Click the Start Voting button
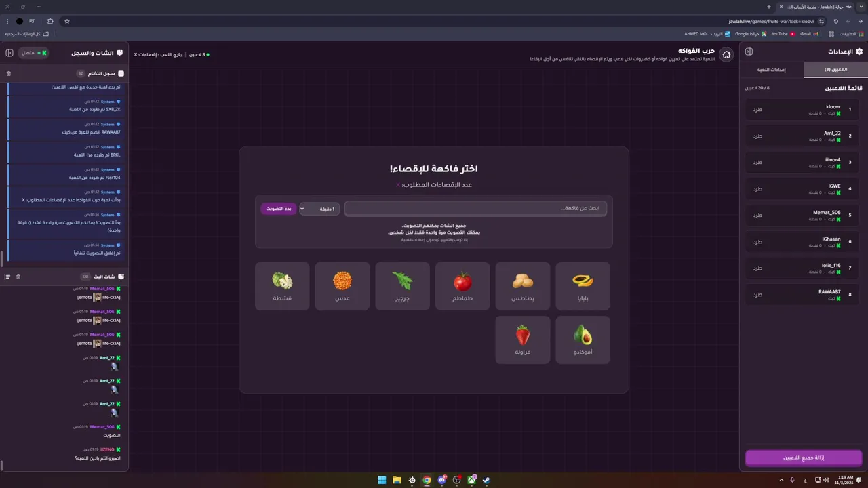 [x=279, y=209]
